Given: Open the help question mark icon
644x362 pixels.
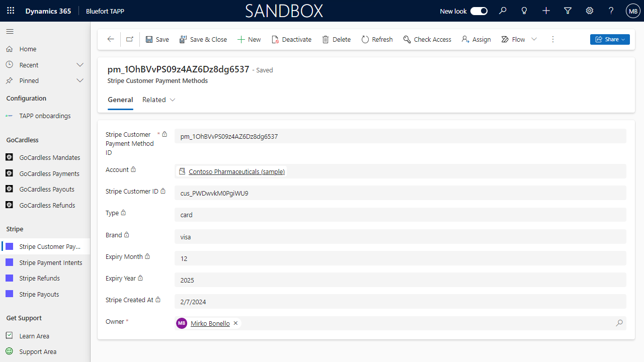Looking at the screenshot, I should point(611,11).
